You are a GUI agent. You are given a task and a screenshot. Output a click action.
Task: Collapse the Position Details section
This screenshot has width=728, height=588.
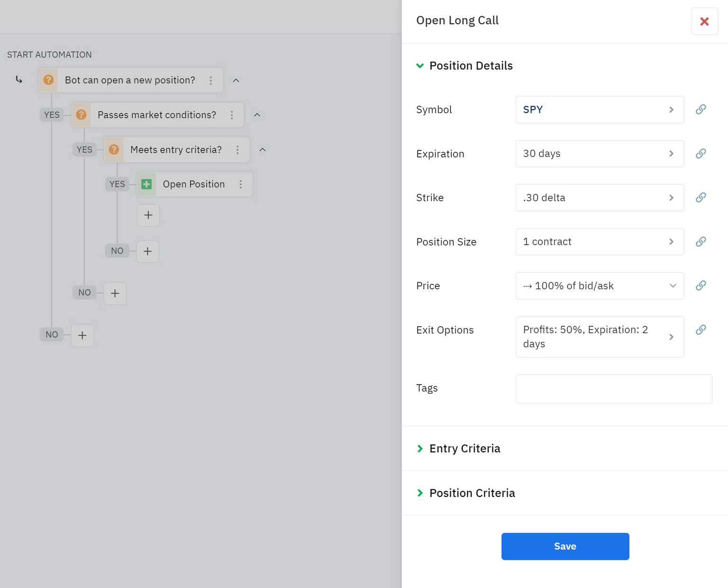420,66
